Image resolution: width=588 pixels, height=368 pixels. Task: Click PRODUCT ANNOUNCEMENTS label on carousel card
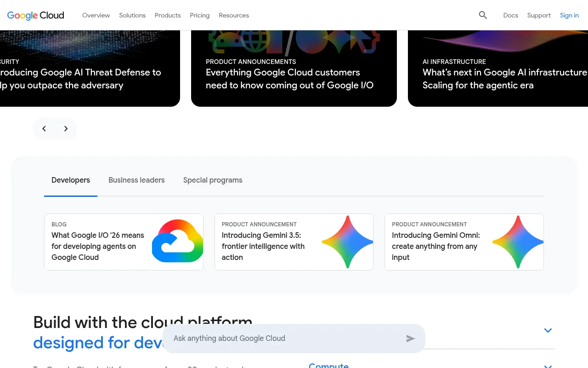(251, 62)
